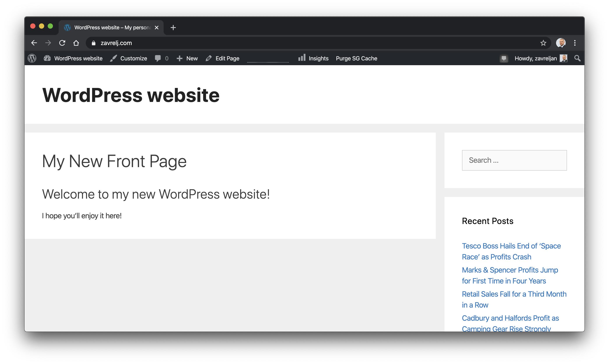Image resolution: width=609 pixels, height=364 pixels.
Task: Bookmark this page with star icon
Action: click(x=543, y=43)
